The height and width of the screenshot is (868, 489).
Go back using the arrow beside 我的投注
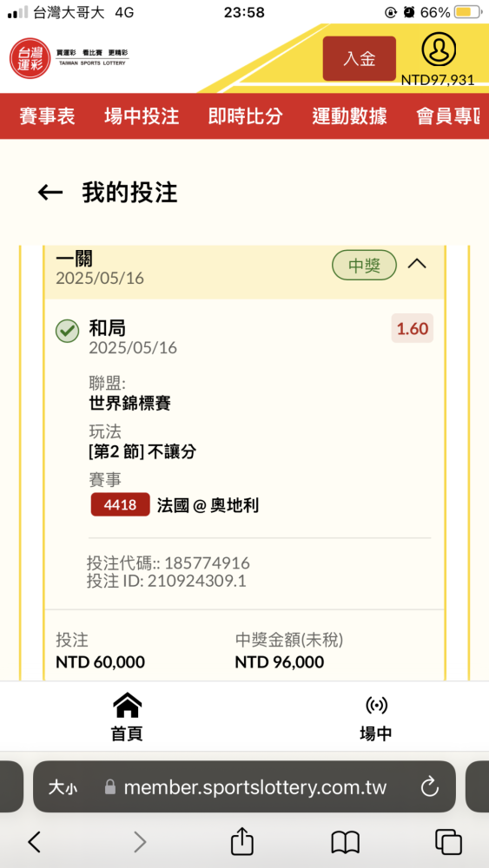pyautogui.click(x=50, y=193)
